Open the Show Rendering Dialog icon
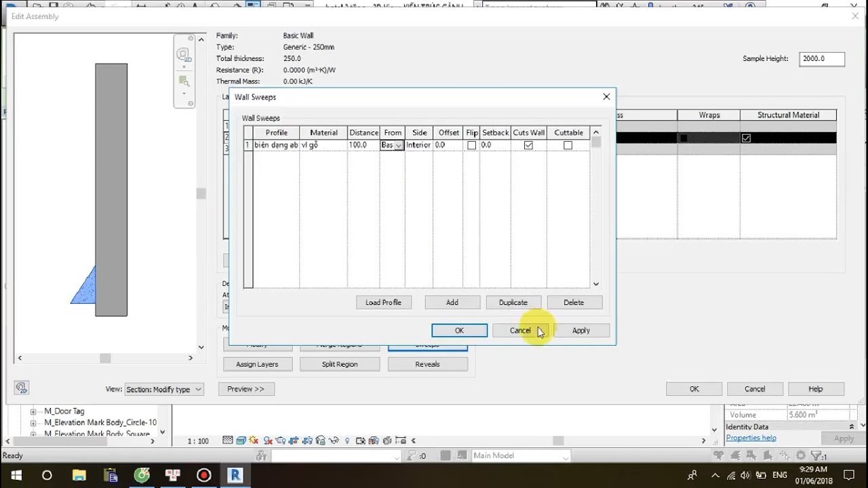The image size is (868, 488). click(281, 441)
